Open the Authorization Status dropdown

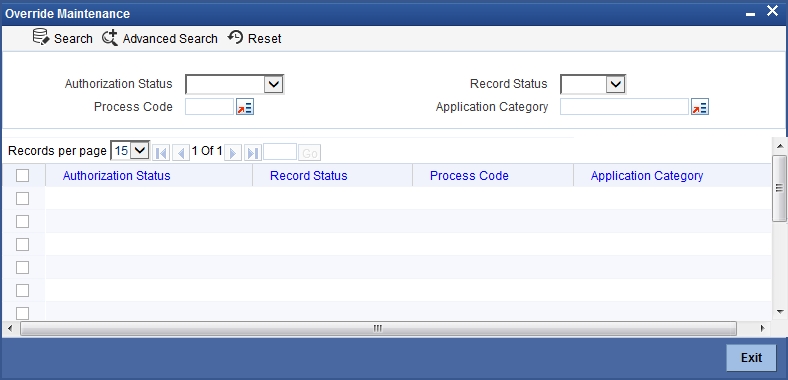tap(235, 84)
